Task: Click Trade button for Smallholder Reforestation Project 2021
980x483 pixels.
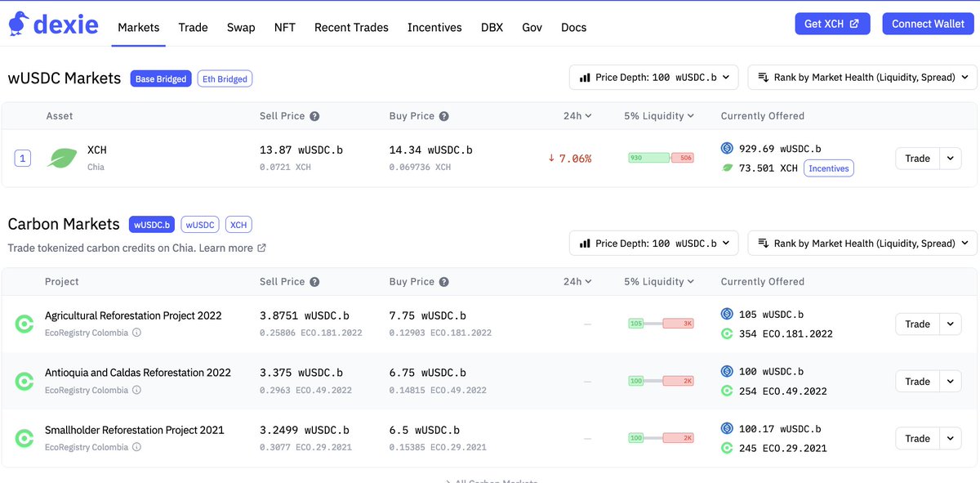Action: click(917, 439)
